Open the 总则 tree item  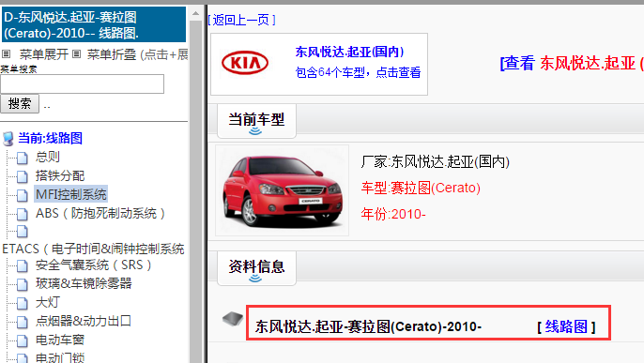click(48, 157)
